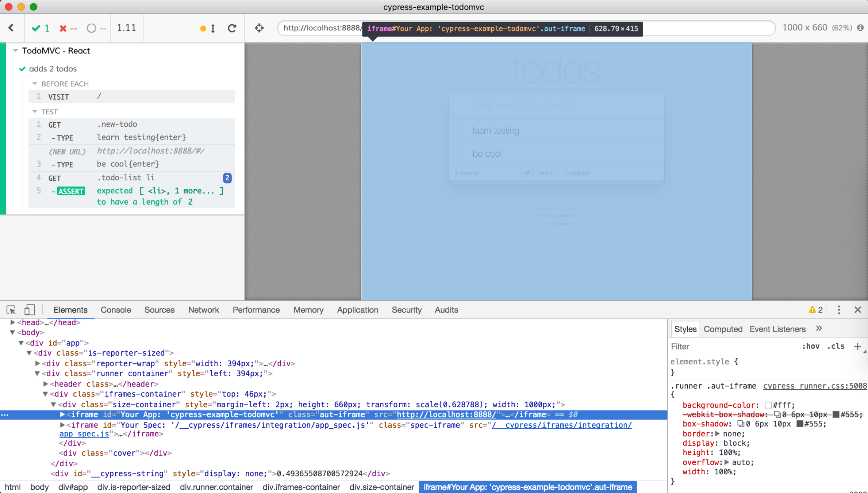Toggle auto-scrolling arrow icon
The image size is (868, 493).
(x=213, y=28)
